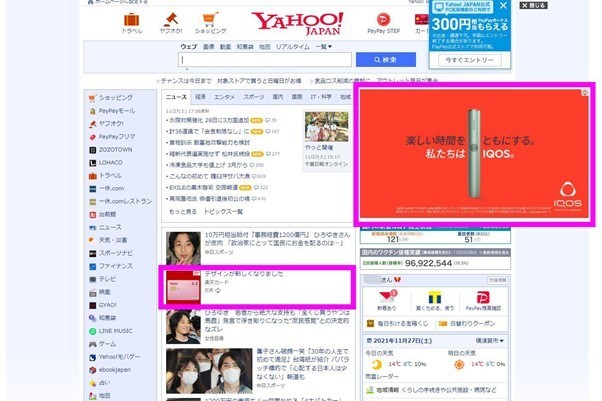602x401 pixels.
Task: Open ファイナンス in the left sidebar
Action: coord(111,266)
